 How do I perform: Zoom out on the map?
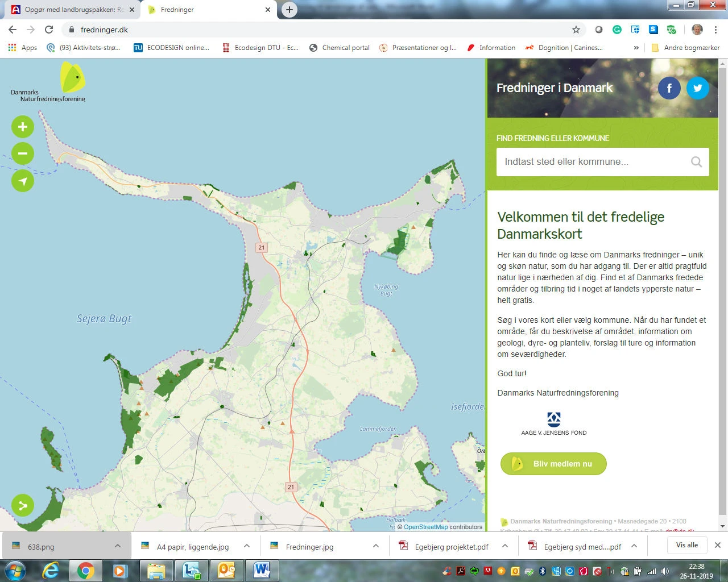point(23,153)
